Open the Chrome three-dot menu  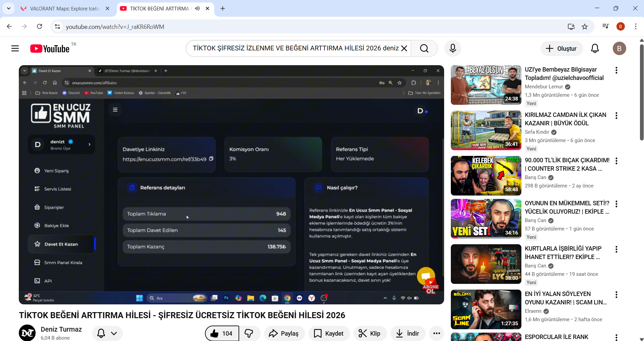pos(636,27)
